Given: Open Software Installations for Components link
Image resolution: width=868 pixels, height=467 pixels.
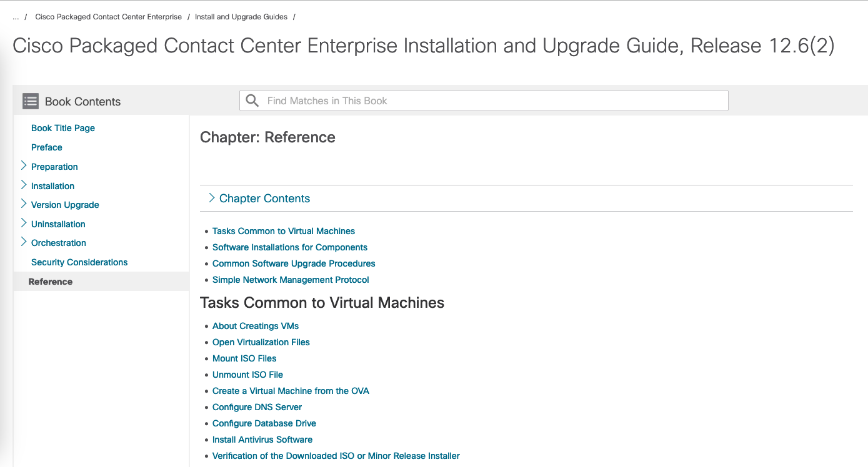Looking at the screenshot, I should pyautogui.click(x=290, y=247).
